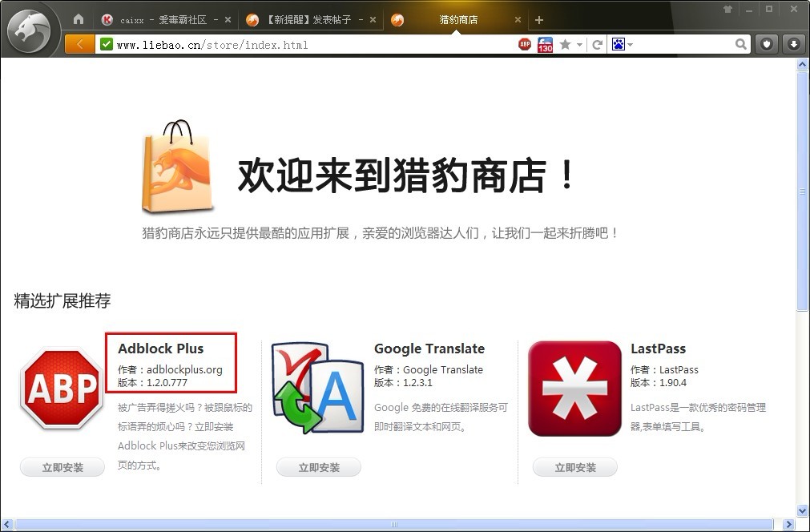Bookmark page with the star icon
This screenshot has height=532, width=810.
565,44
